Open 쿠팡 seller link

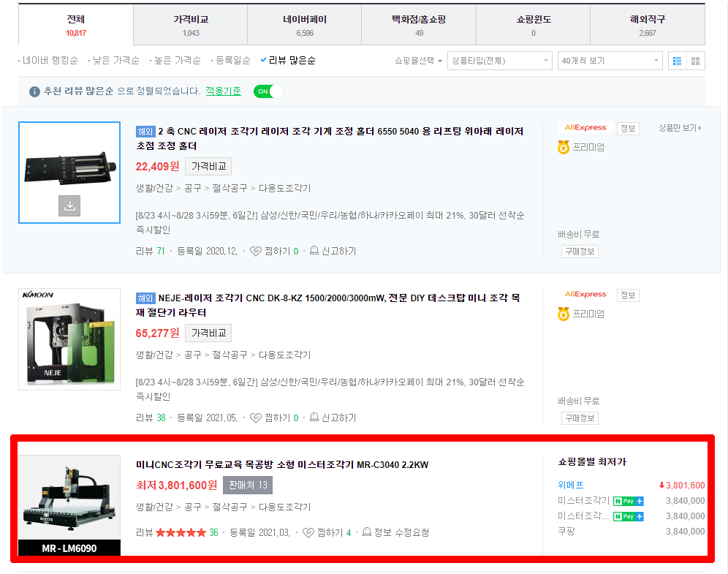point(566,532)
